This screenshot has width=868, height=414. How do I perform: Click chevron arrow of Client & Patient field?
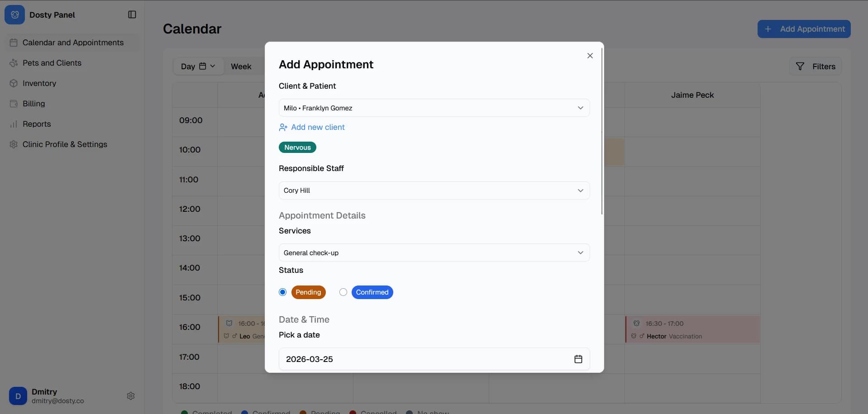click(580, 108)
